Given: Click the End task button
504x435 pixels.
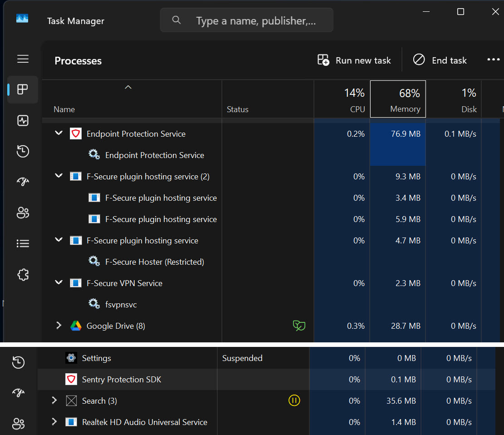Looking at the screenshot, I should click(440, 60).
